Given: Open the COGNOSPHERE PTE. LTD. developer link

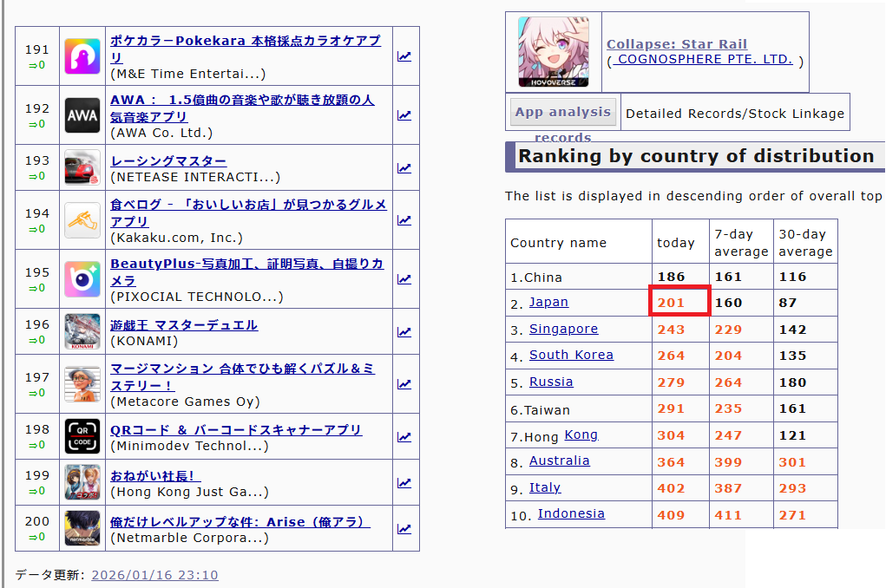Looking at the screenshot, I should click(x=703, y=59).
